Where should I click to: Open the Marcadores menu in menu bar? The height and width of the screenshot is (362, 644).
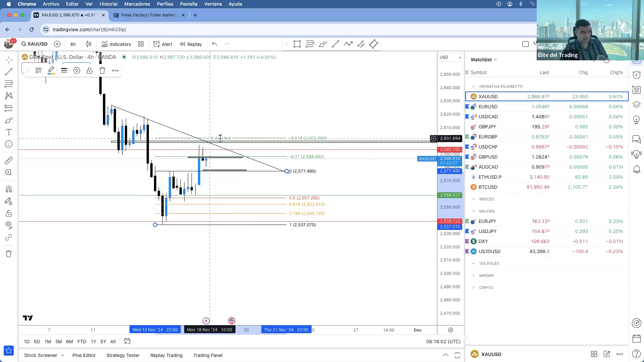point(137,4)
